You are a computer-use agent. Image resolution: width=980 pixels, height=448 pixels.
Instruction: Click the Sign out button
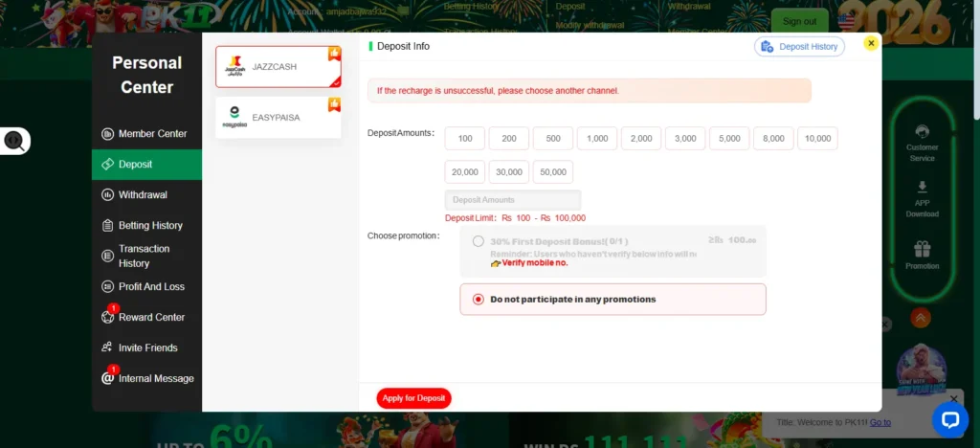pyautogui.click(x=799, y=21)
